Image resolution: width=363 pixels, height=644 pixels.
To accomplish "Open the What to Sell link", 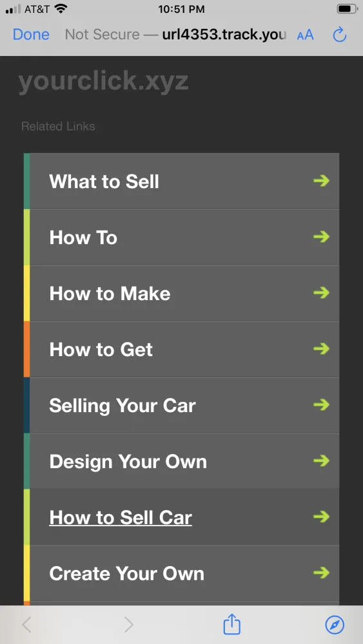I will click(104, 182).
